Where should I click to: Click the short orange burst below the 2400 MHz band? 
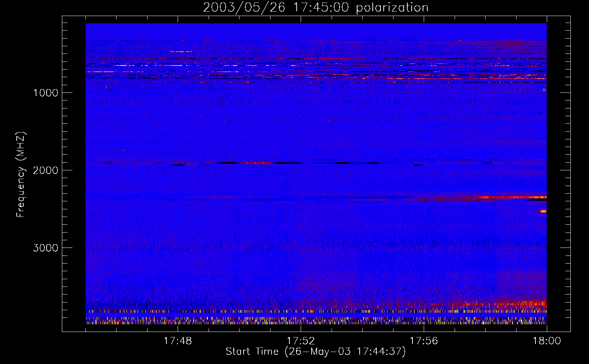coord(543,211)
